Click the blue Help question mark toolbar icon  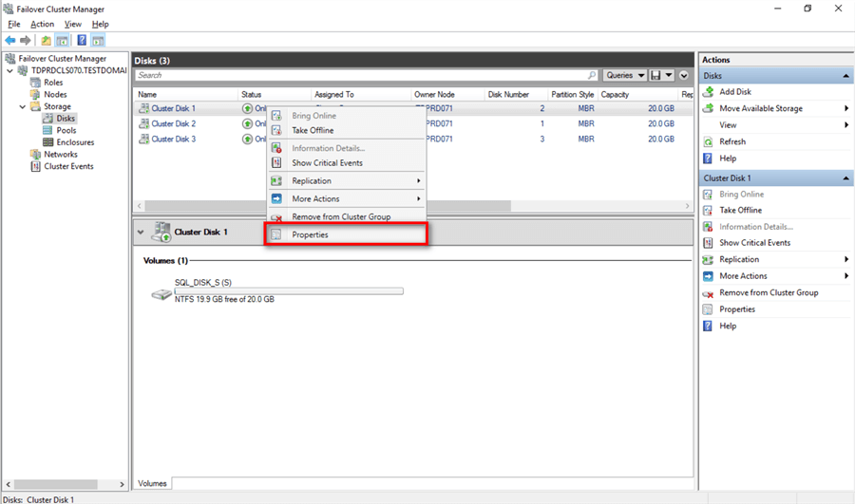pyautogui.click(x=82, y=40)
